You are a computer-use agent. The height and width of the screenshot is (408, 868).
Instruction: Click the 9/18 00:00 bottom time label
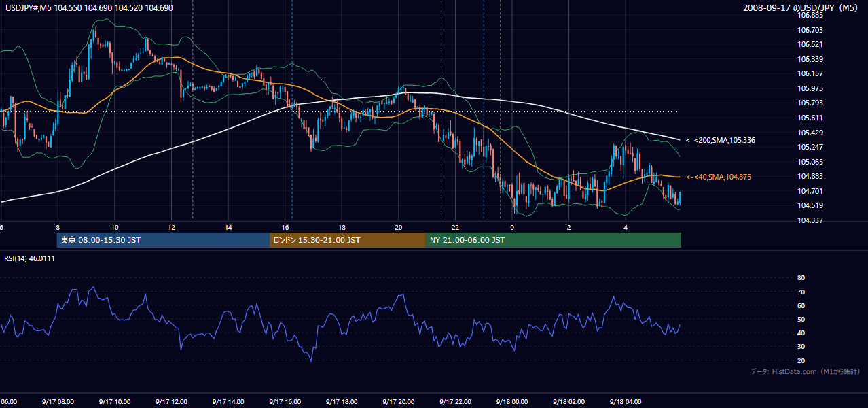click(x=512, y=402)
